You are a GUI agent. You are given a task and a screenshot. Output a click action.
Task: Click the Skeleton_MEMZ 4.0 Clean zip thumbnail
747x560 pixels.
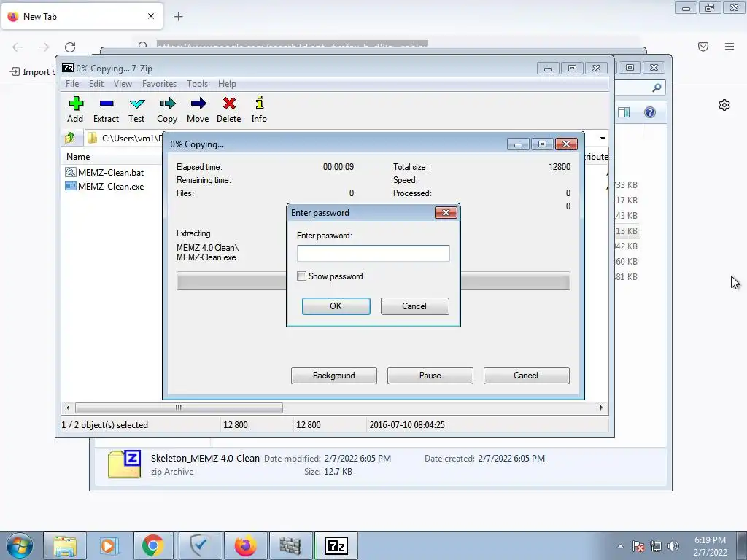coord(124,464)
